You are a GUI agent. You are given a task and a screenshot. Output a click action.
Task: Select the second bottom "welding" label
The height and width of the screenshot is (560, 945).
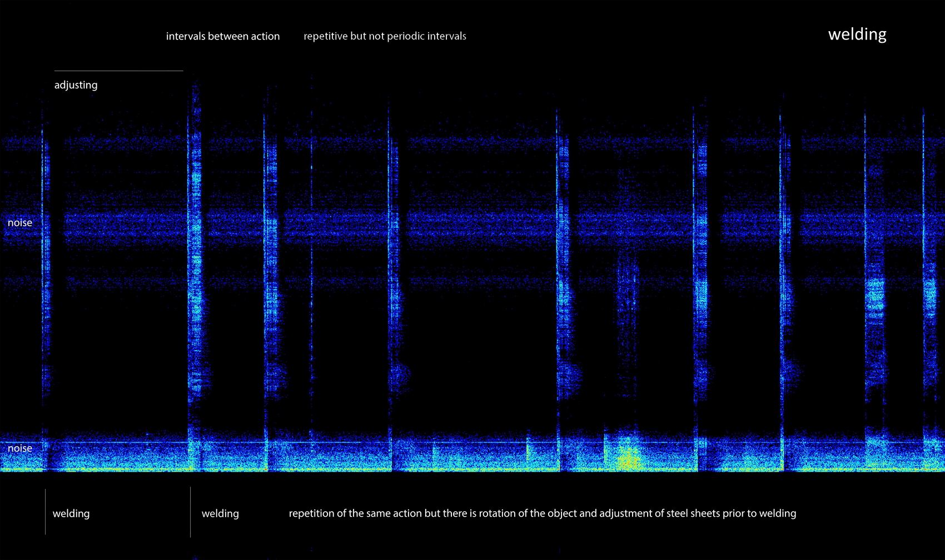click(220, 514)
